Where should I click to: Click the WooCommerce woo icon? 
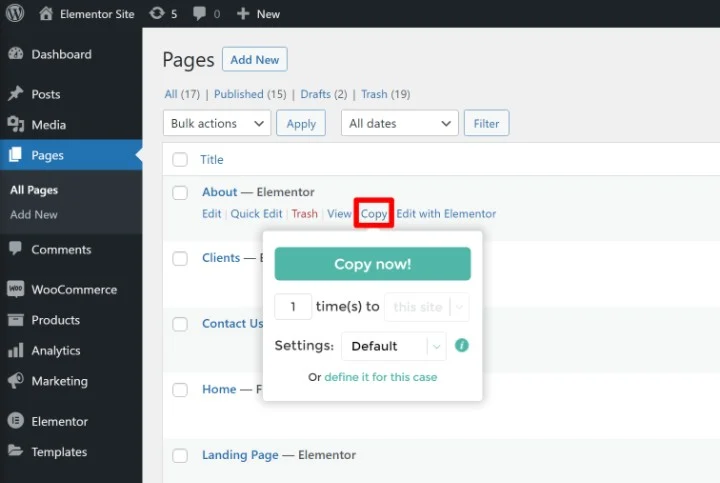[x=16, y=289]
